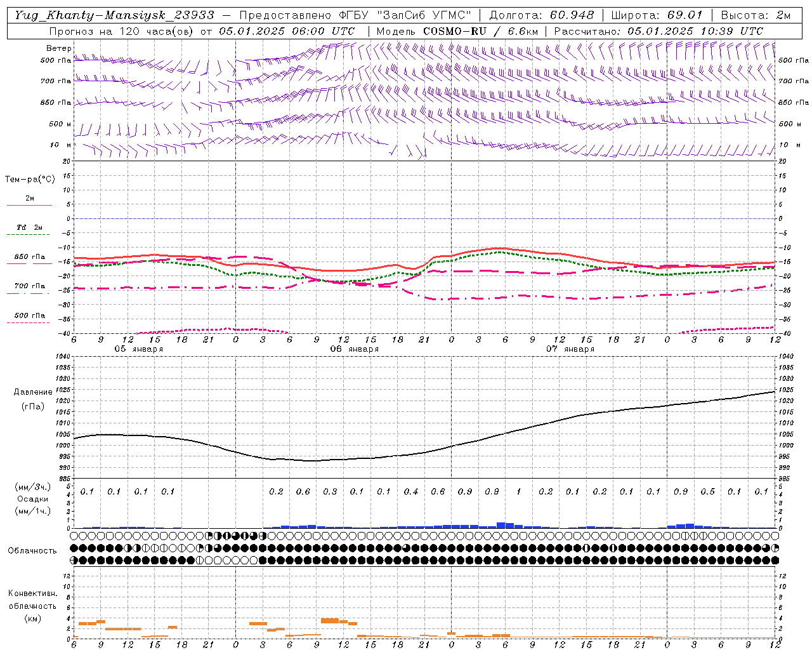Image resolution: width=812 pixels, height=650 pixels.
Task: Select the Давление pressure panel title
Action: point(33,392)
